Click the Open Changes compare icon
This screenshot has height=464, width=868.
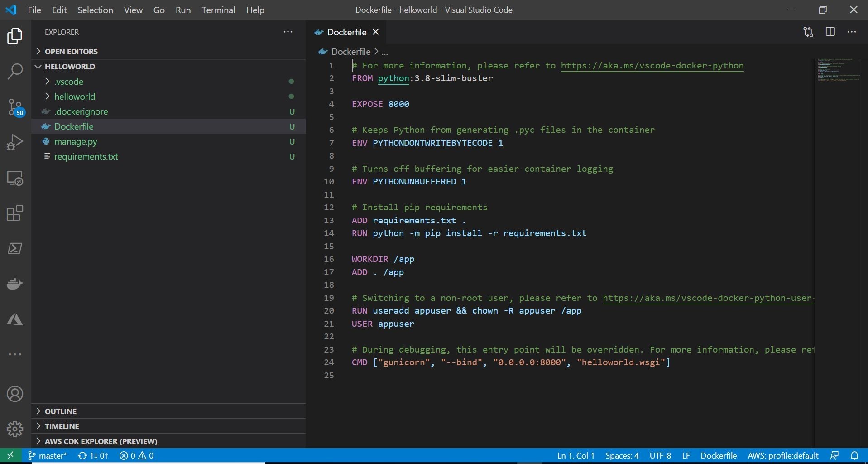808,32
